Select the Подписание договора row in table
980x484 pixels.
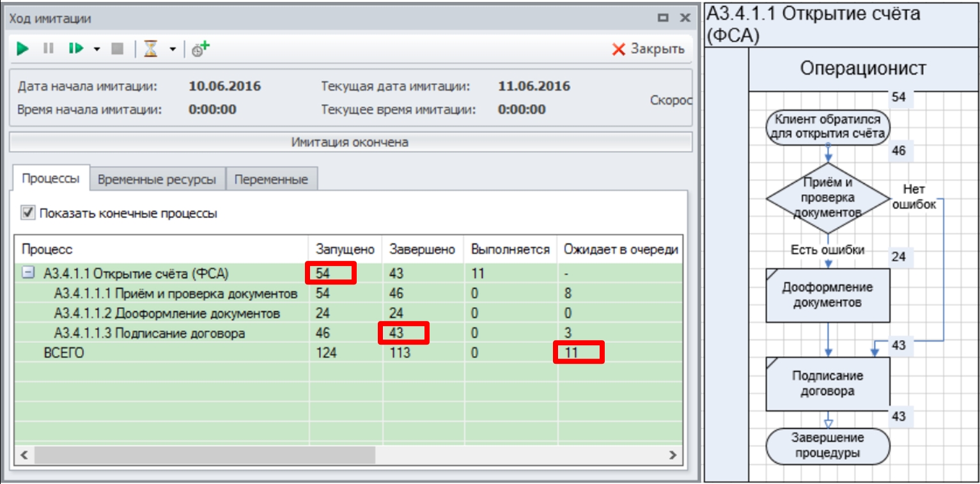tap(149, 333)
